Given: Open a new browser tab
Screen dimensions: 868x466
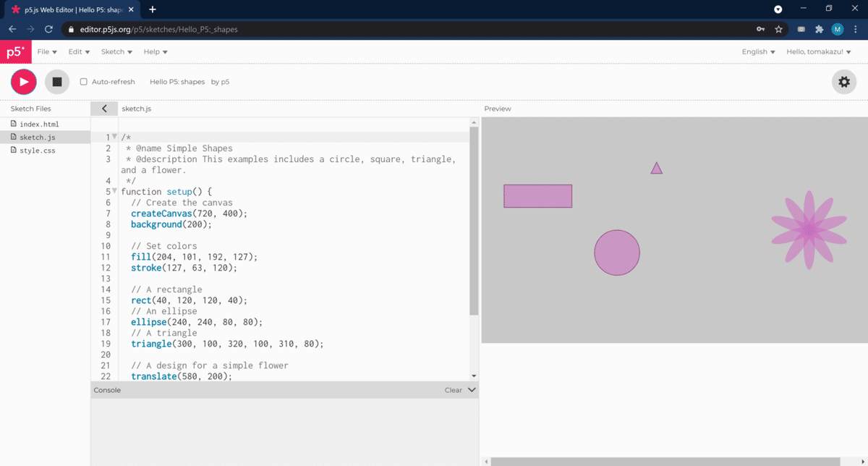Looking at the screenshot, I should pyautogui.click(x=153, y=9).
